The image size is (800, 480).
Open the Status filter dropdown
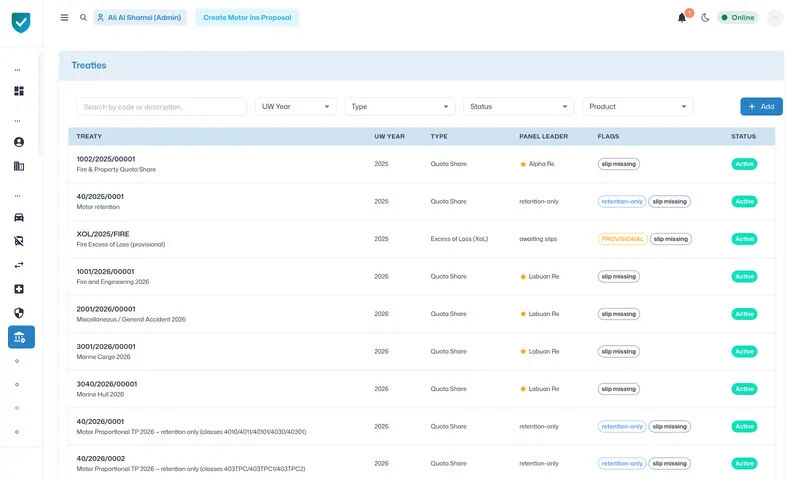(x=518, y=107)
